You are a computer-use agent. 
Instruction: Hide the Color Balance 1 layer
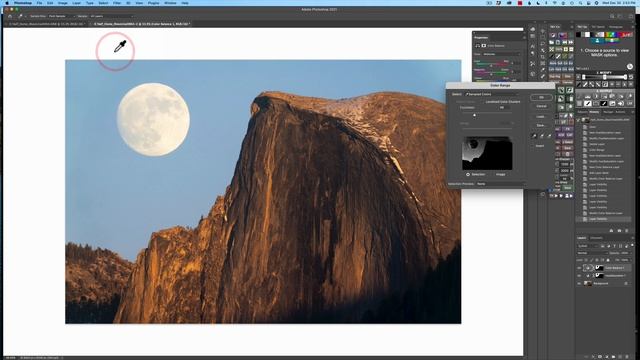[579, 268]
